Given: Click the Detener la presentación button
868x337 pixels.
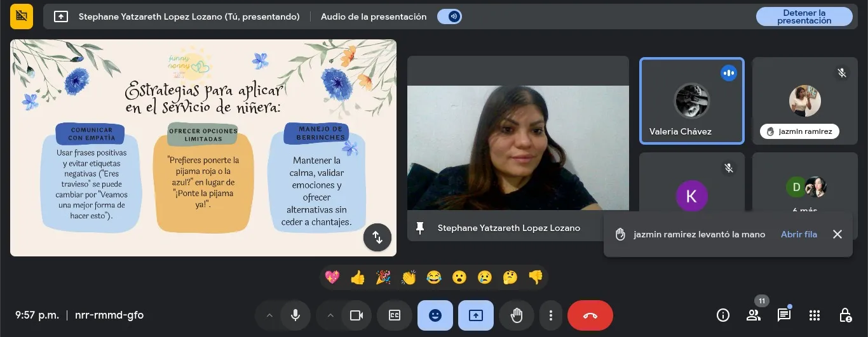Looking at the screenshot, I should pyautogui.click(x=804, y=17).
